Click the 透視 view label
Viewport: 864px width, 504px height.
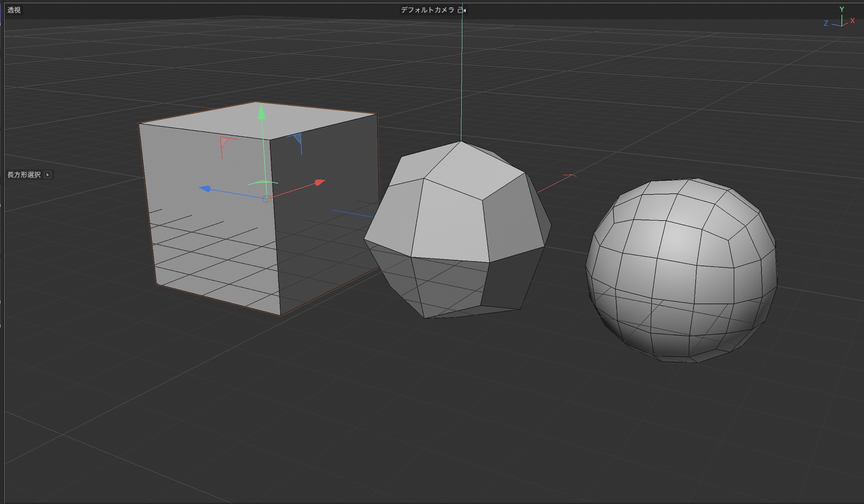(14, 10)
